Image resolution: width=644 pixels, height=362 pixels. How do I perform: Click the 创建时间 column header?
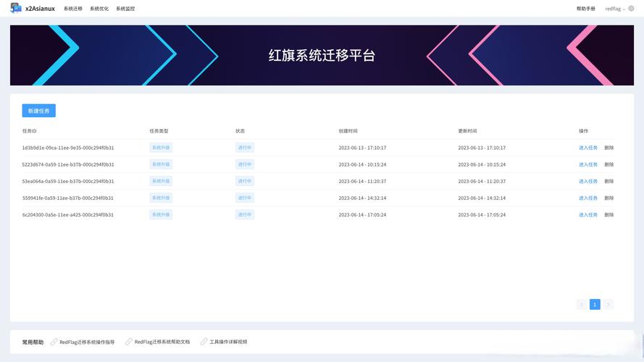coord(348,131)
